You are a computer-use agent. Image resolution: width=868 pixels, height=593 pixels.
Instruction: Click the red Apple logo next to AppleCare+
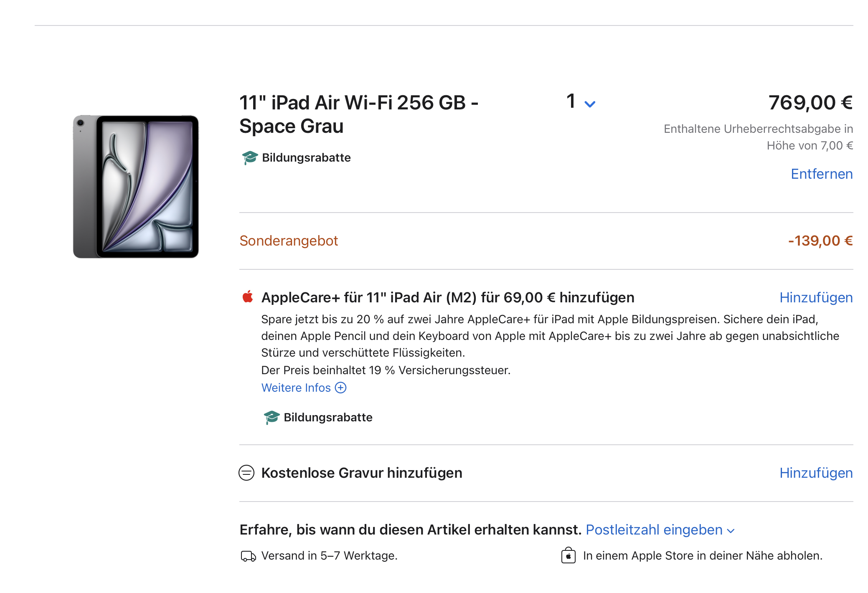point(248,297)
